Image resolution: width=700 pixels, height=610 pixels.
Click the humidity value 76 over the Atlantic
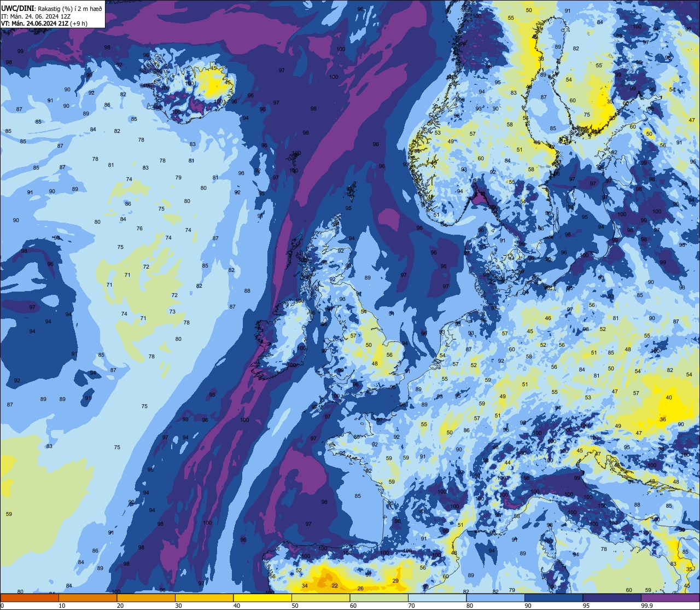[x=139, y=229]
